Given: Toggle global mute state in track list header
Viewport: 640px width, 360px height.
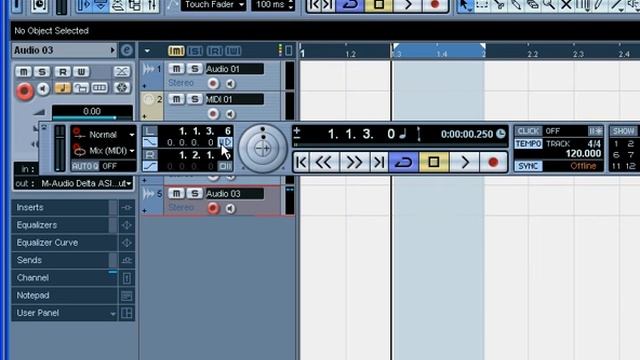Looking at the screenshot, I should (x=176, y=51).
